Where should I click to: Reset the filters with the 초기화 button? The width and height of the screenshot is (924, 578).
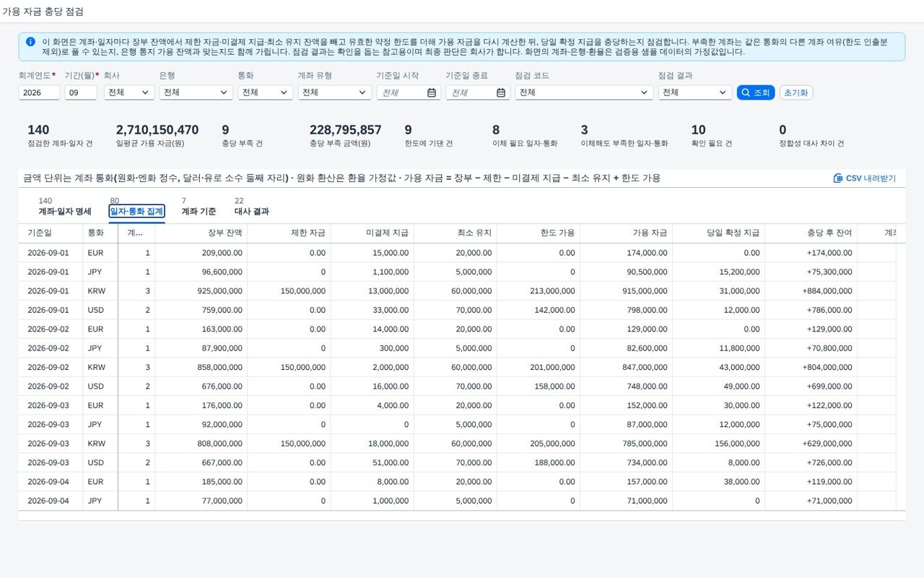(796, 92)
